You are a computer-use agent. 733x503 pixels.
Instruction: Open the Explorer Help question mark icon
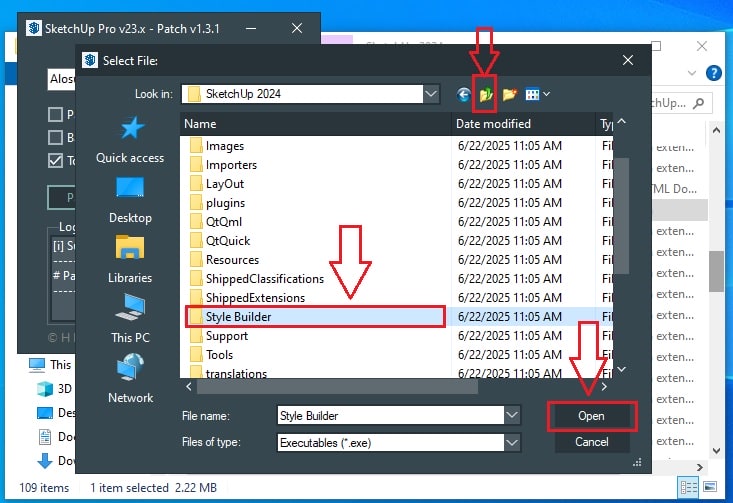(x=713, y=72)
